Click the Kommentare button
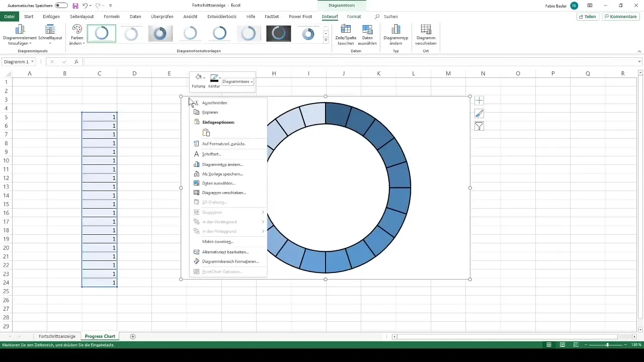Screen dimensions: 644x362 click(x=620, y=16)
